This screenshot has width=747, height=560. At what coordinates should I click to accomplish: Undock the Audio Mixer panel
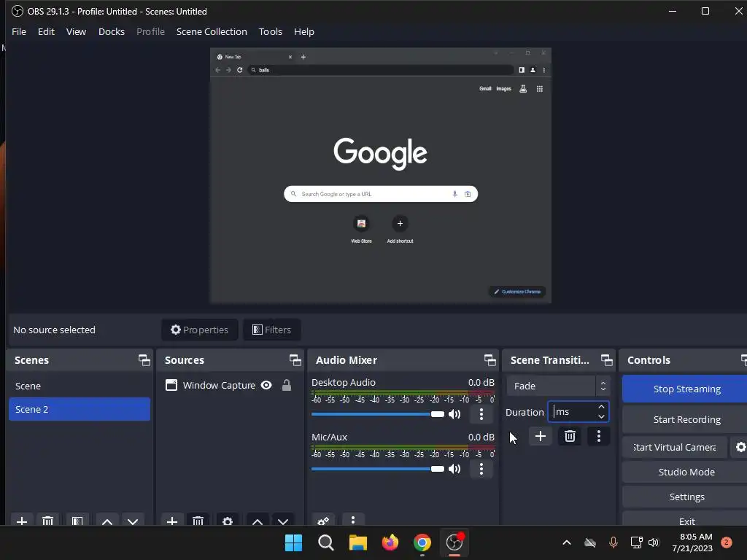pyautogui.click(x=489, y=360)
